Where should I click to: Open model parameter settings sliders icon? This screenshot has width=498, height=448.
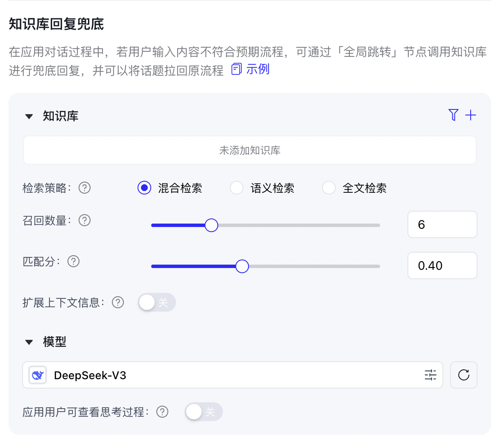430,375
